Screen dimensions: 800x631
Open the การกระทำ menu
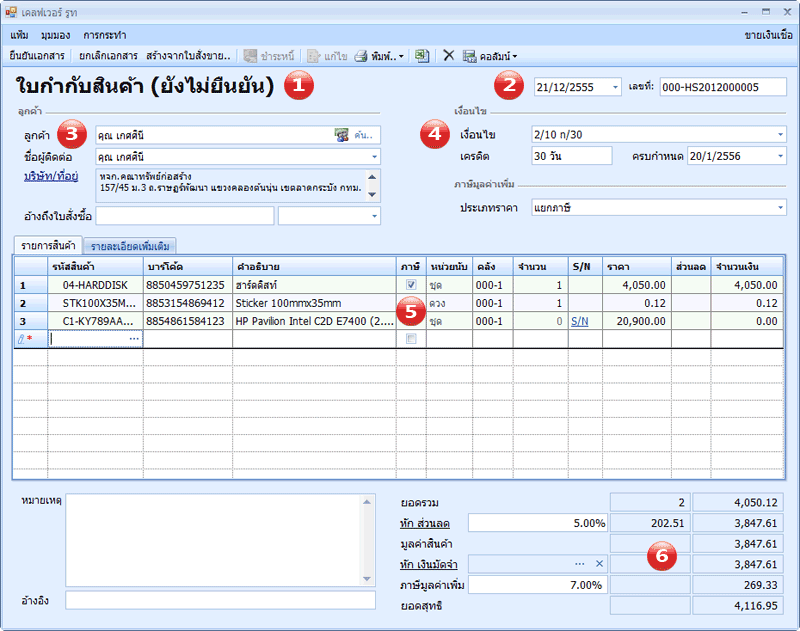[104, 34]
